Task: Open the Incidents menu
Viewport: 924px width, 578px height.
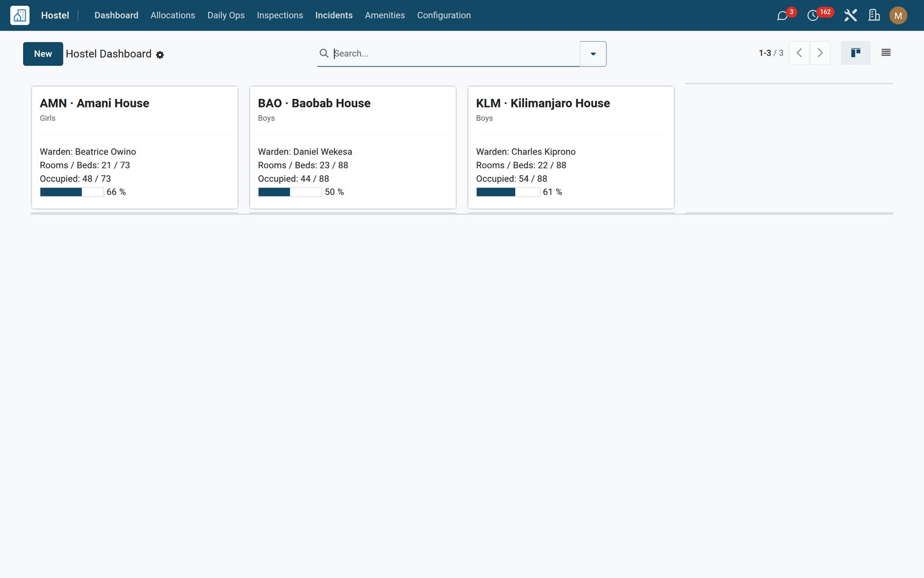Action: (x=334, y=16)
